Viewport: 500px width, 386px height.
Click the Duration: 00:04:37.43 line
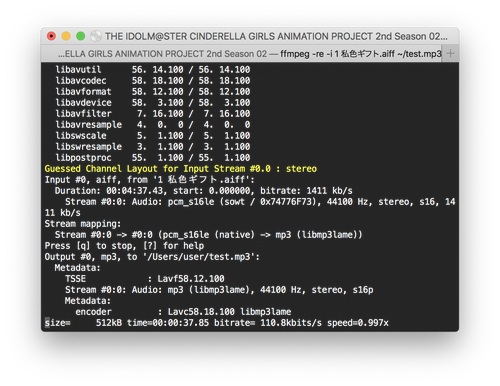pyautogui.click(x=204, y=190)
